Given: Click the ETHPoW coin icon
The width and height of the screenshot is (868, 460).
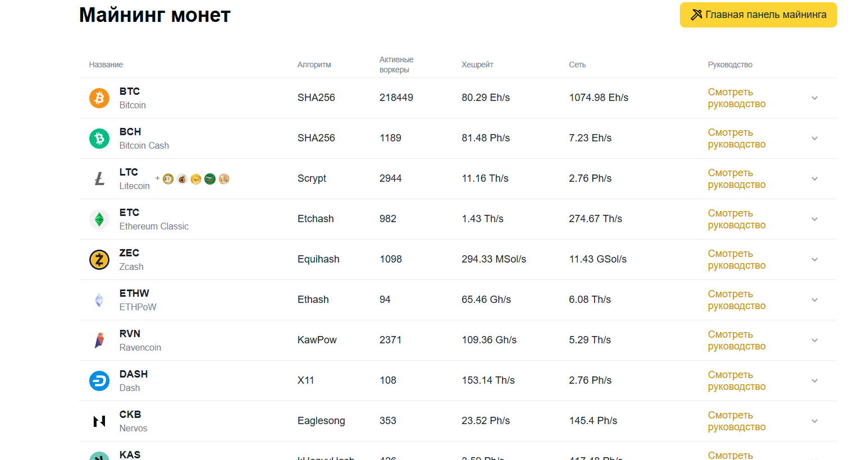Looking at the screenshot, I should pyautogui.click(x=99, y=300).
